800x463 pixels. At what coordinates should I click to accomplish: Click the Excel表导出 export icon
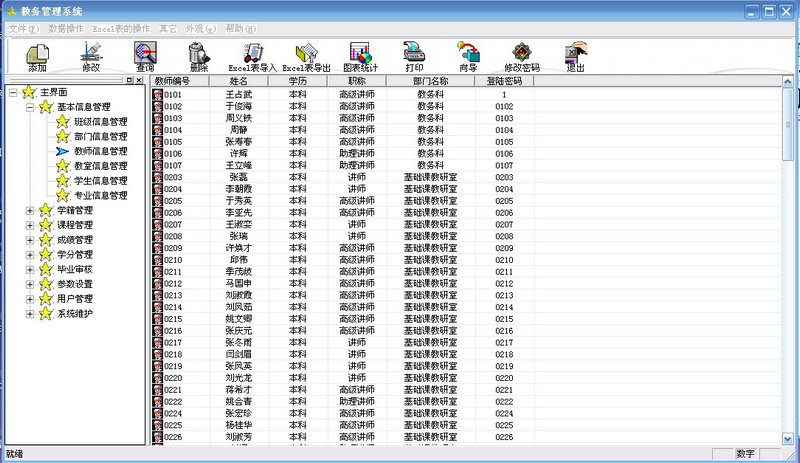point(306,53)
